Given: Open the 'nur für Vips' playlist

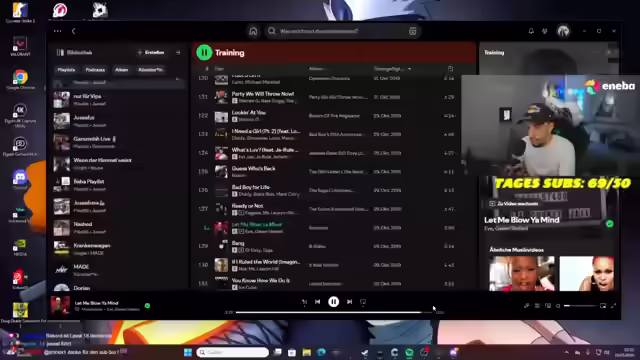Looking at the screenshot, I should [x=118, y=100].
